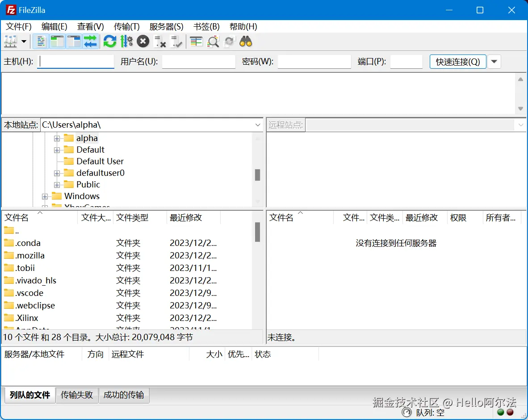528x420 pixels.
Task: Toggle processing of transfer queue
Action: click(x=126, y=42)
